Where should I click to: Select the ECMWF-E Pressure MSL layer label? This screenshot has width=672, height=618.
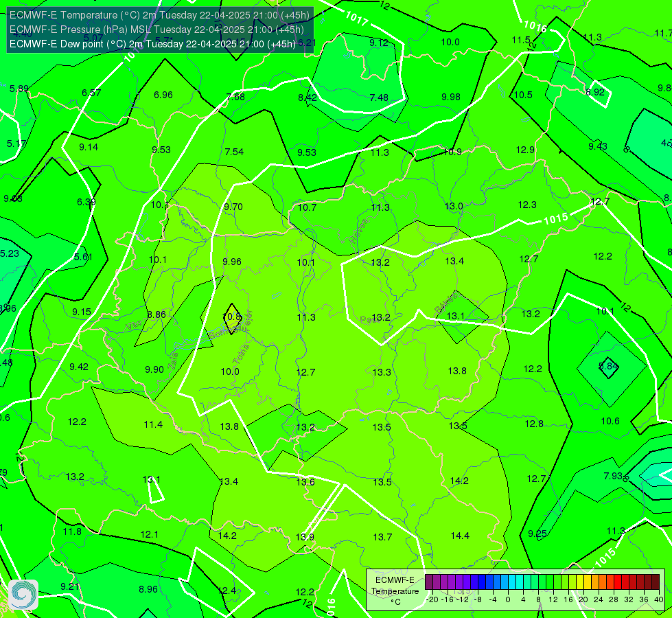click(157, 30)
